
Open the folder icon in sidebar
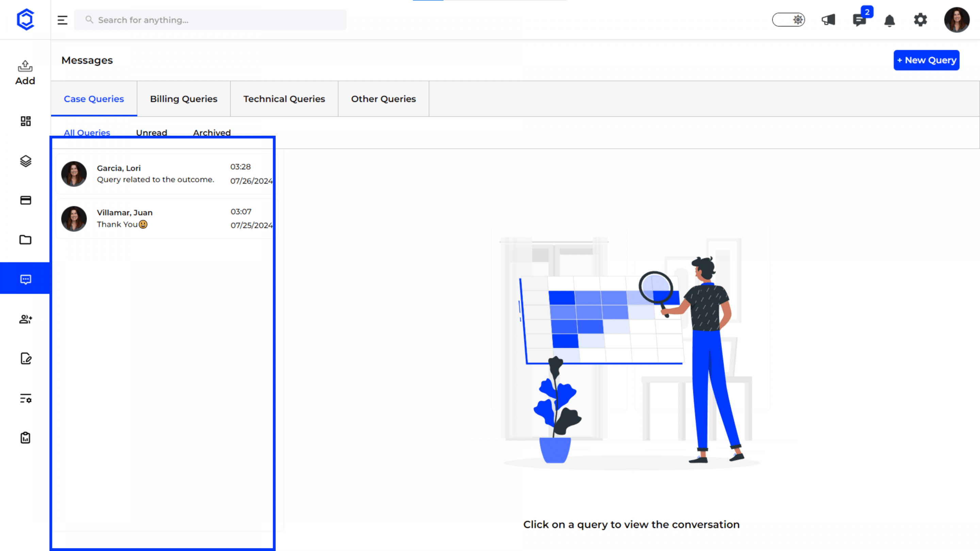26,239
